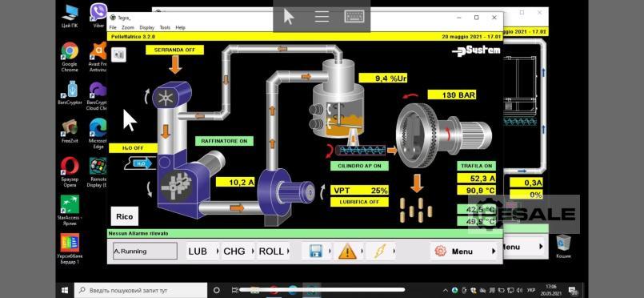Screen dimensions: 644x298
Task: Click the mouse pointer icon in remote toolbar
Action: [289, 17]
